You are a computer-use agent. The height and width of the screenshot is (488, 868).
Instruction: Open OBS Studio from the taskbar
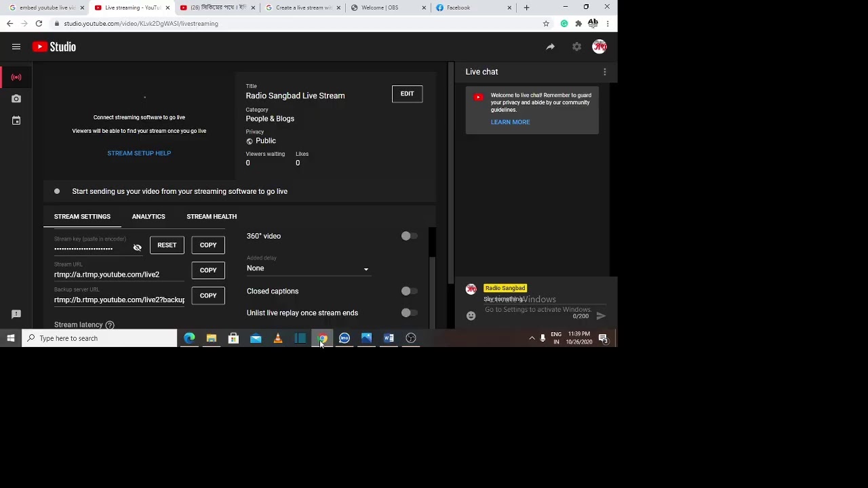tap(411, 338)
